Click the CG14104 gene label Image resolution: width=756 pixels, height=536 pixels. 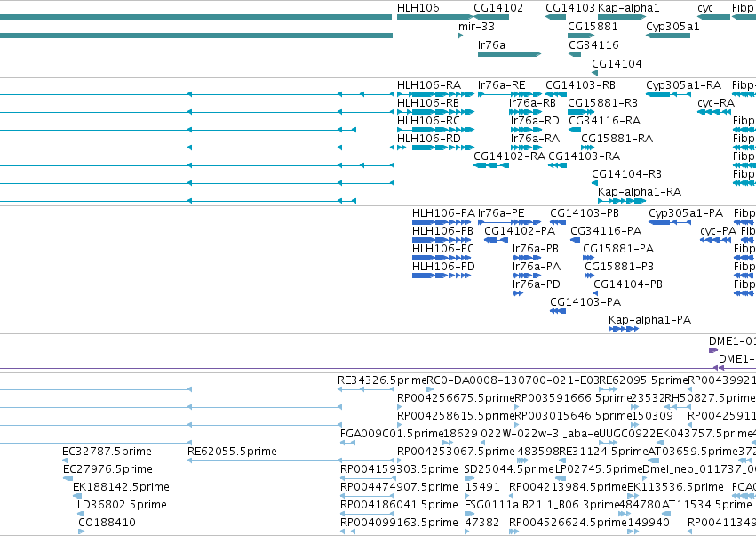(x=617, y=64)
